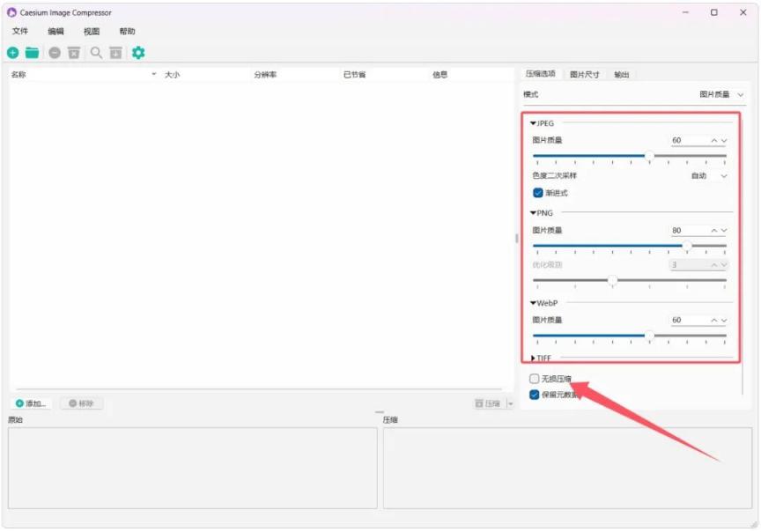
Task: Click the 压缩 button below the file list
Action: 488,403
